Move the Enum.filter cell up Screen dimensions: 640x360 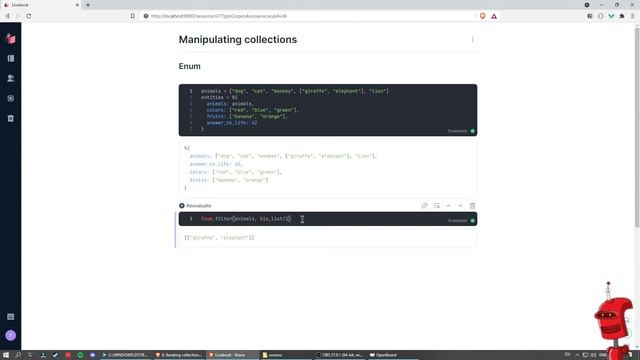click(x=449, y=206)
